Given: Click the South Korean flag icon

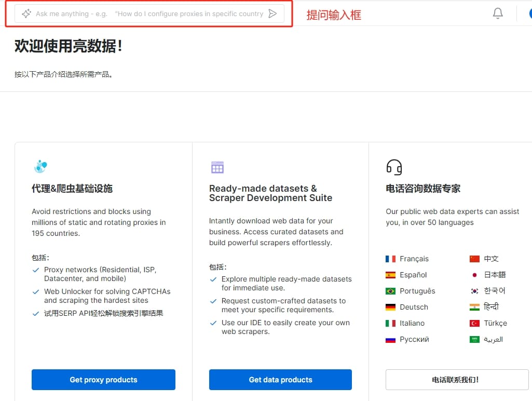Looking at the screenshot, I should [474, 291].
